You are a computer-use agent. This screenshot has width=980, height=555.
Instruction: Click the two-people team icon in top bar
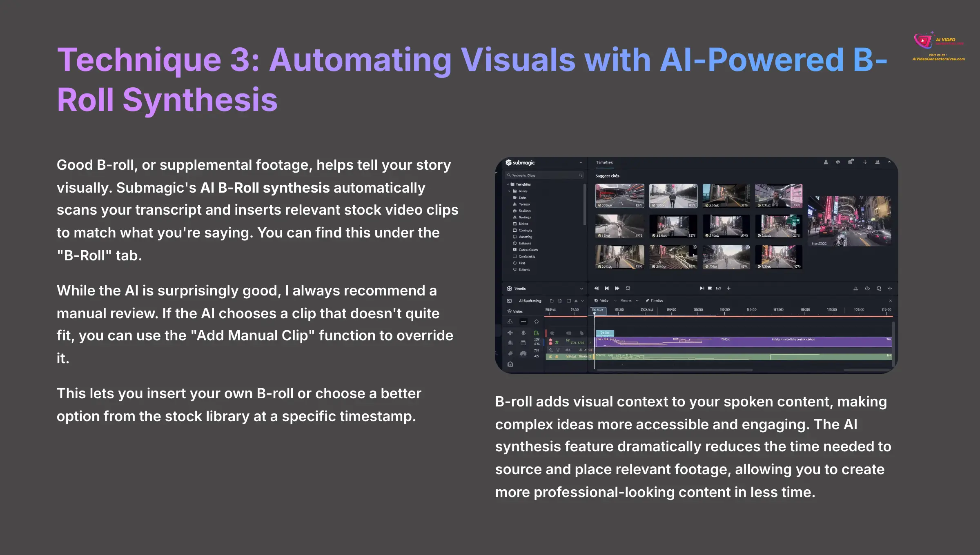(x=877, y=162)
